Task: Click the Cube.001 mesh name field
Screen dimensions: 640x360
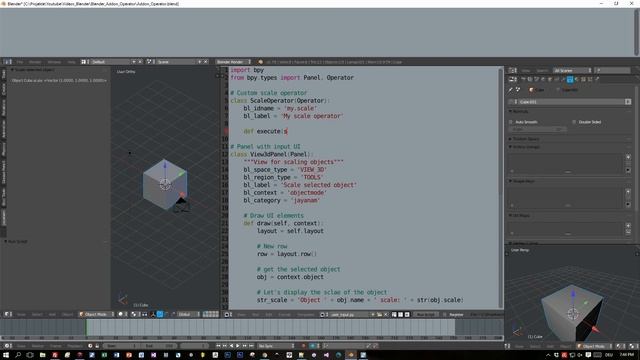Action: pos(570,102)
